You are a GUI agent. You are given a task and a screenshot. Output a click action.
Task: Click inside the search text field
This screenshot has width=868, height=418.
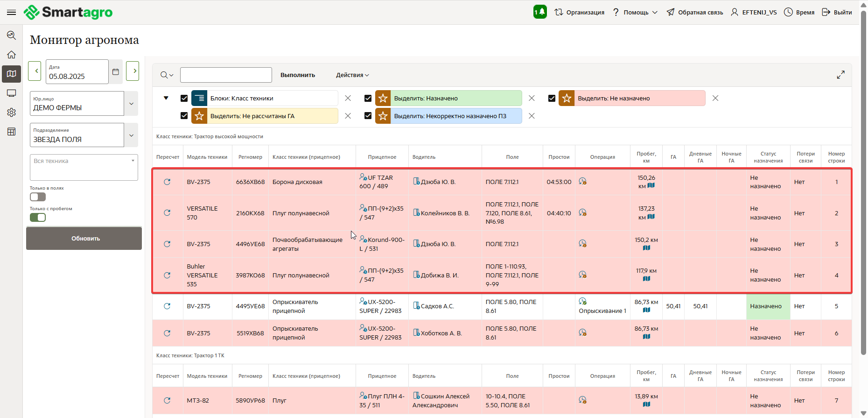click(x=226, y=75)
